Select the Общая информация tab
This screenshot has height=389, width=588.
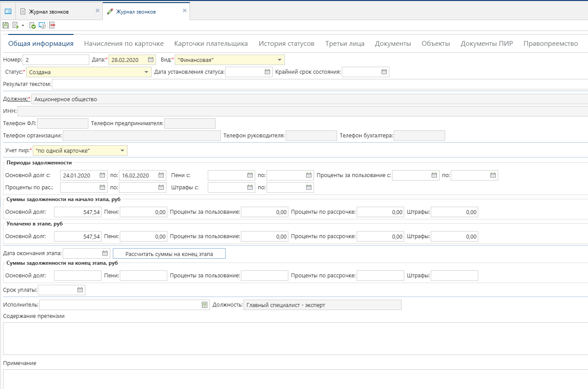point(41,44)
